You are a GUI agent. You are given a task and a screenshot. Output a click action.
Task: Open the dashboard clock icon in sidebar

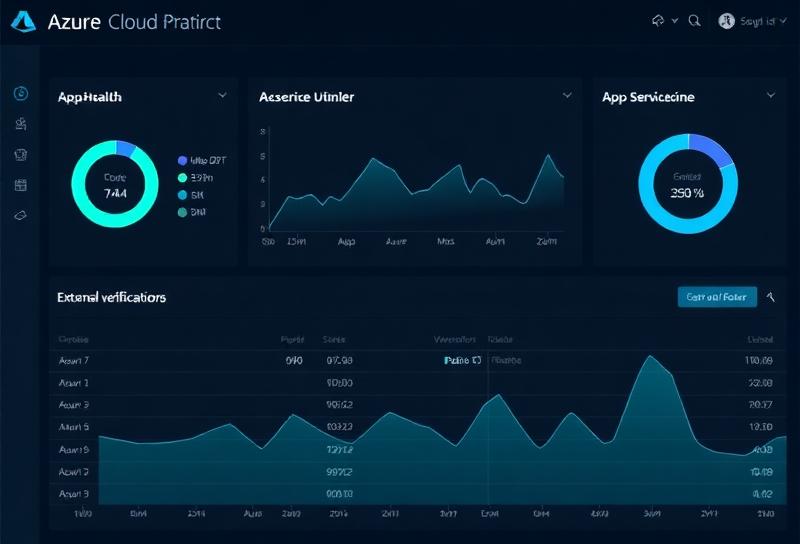pos(21,93)
